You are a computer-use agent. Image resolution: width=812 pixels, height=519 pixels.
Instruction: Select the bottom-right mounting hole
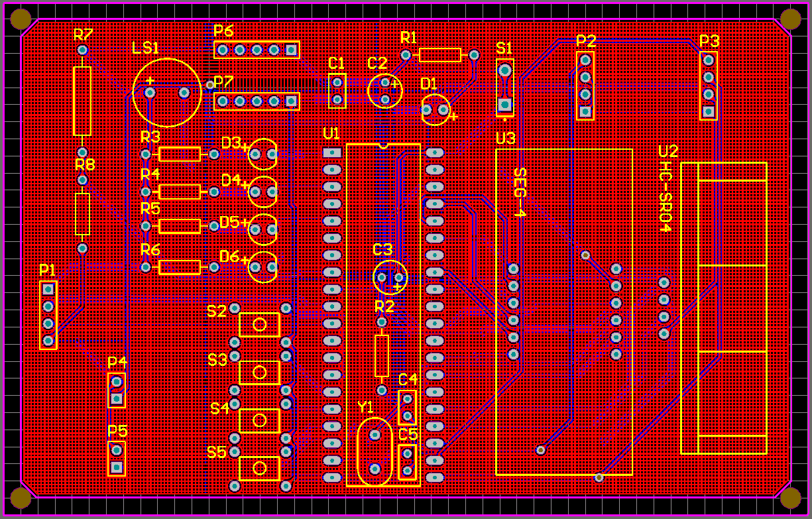click(791, 498)
